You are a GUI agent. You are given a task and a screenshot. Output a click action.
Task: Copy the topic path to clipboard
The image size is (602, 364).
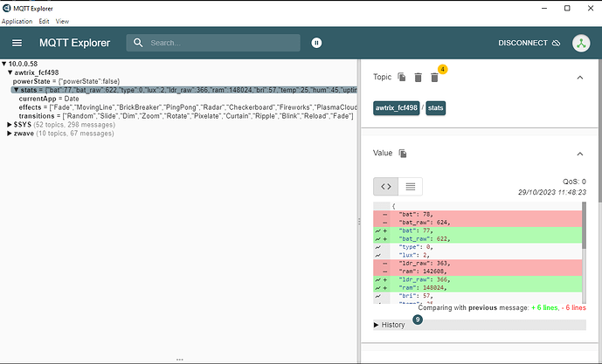402,78
